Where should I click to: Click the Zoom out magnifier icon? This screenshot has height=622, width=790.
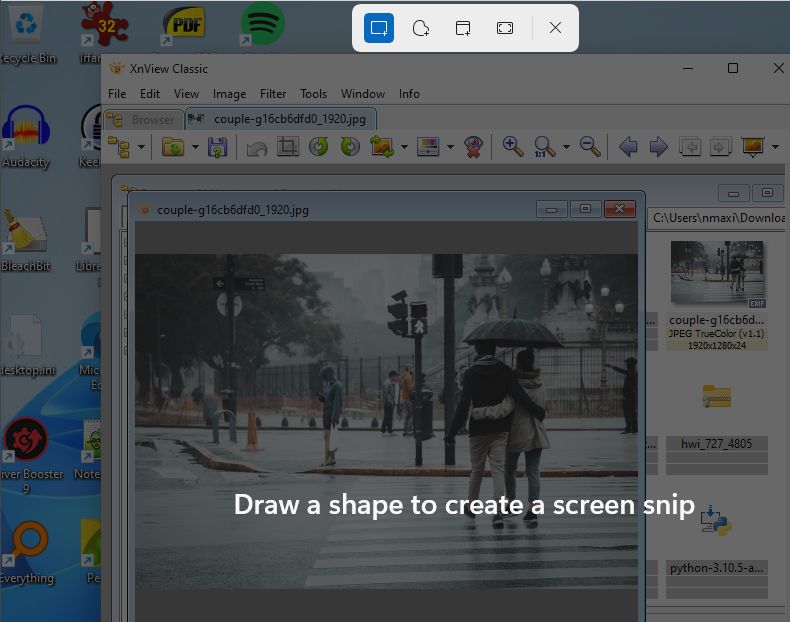tap(590, 147)
